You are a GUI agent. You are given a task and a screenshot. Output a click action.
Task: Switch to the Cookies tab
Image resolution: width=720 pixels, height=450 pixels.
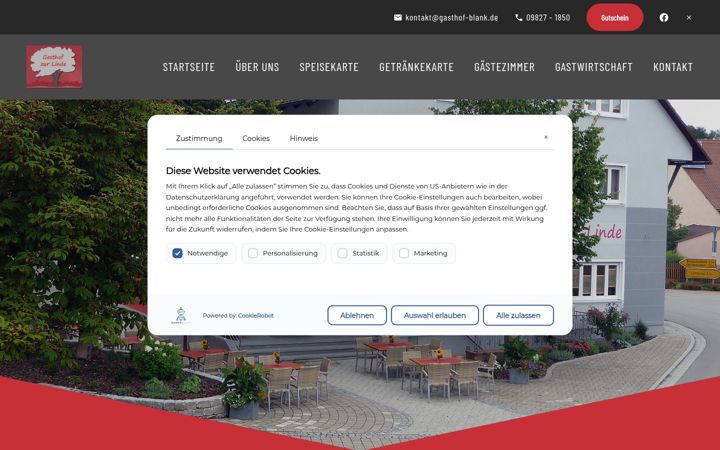256,138
